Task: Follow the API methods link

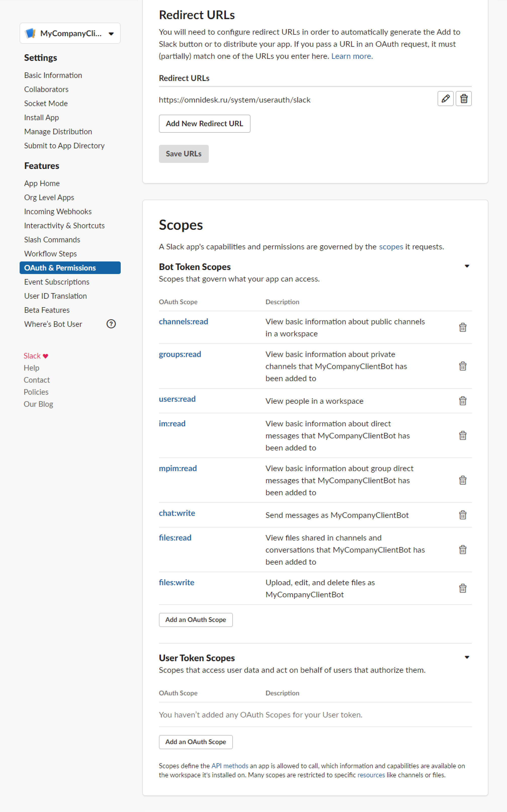Action: [230, 766]
